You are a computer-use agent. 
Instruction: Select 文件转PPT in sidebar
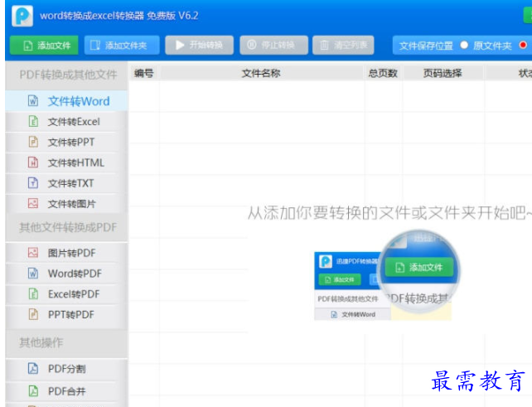[x=66, y=142]
